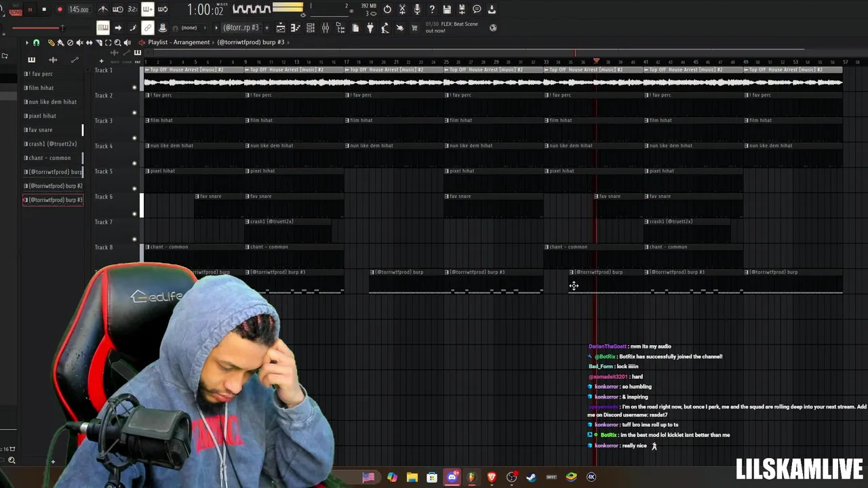The image size is (868, 488).
Task: Toggle wait for input before recording
Action: pyautogui.click(x=118, y=9)
